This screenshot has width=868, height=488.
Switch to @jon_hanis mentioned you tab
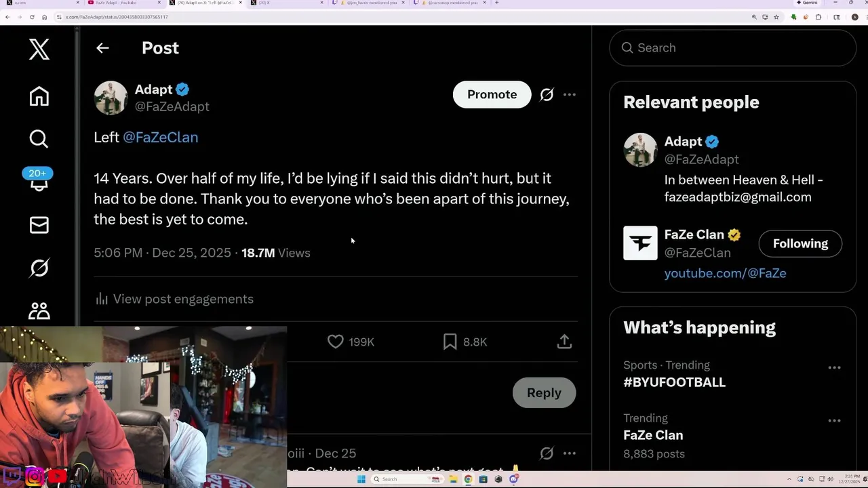point(370,3)
